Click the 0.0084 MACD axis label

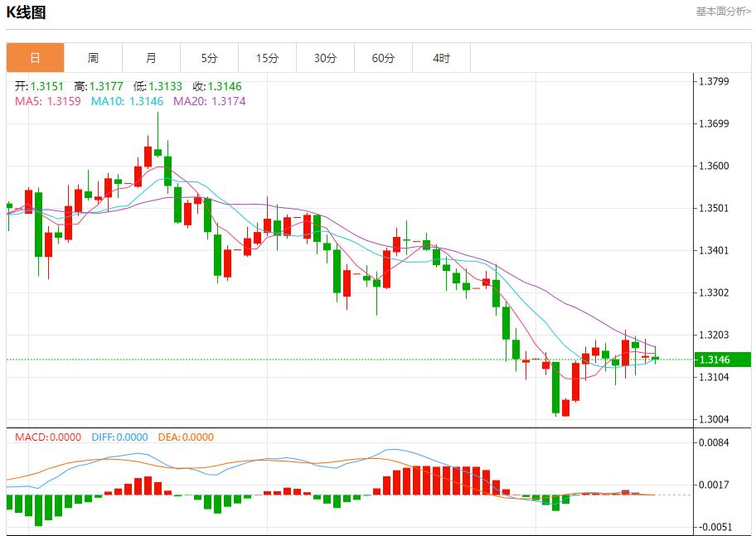click(x=713, y=442)
